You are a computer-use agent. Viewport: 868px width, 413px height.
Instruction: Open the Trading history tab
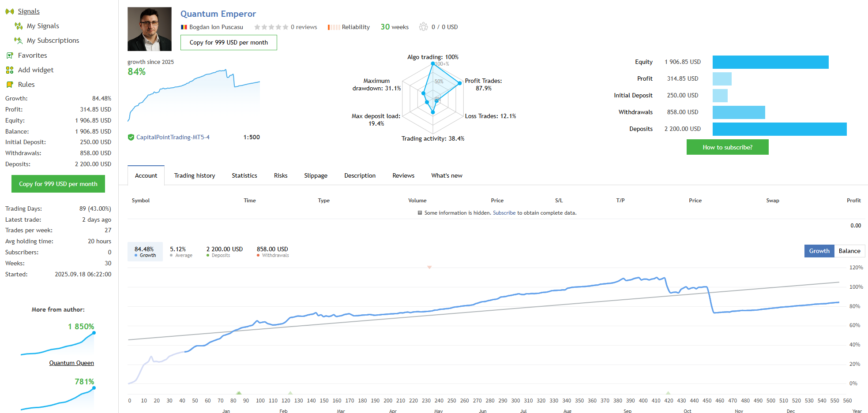195,175
